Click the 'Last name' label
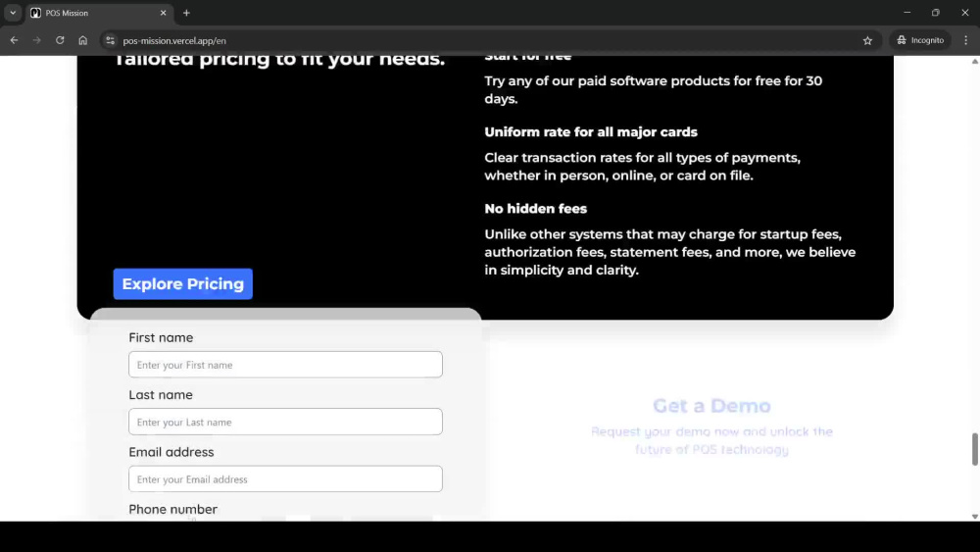The width and height of the screenshot is (980, 552). click(x=161, y=394)
